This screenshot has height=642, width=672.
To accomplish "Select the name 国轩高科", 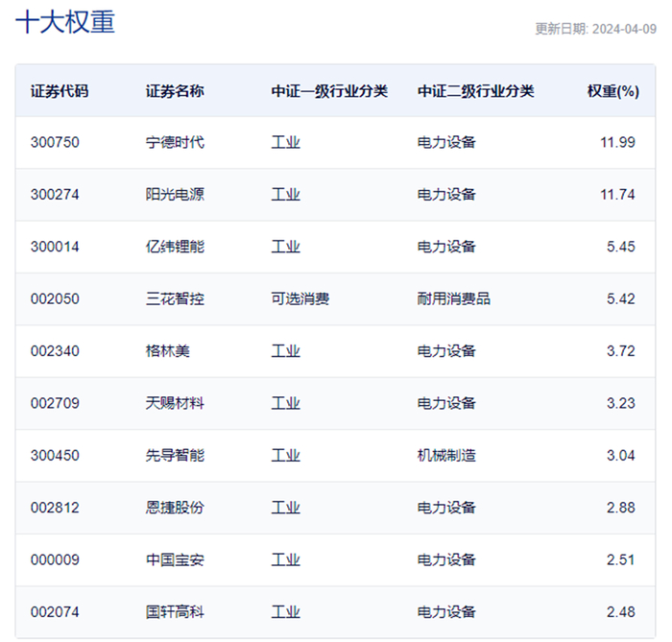I will [x=175, y=612].
